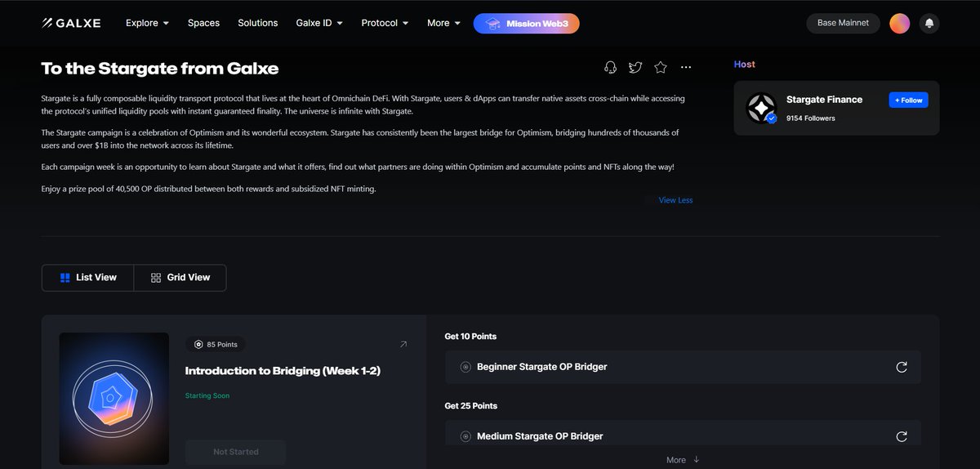Viewport: 980px width, 469px height.
Task: Refresh the Medium Stargate OP Bridger task
Action: 902,436
